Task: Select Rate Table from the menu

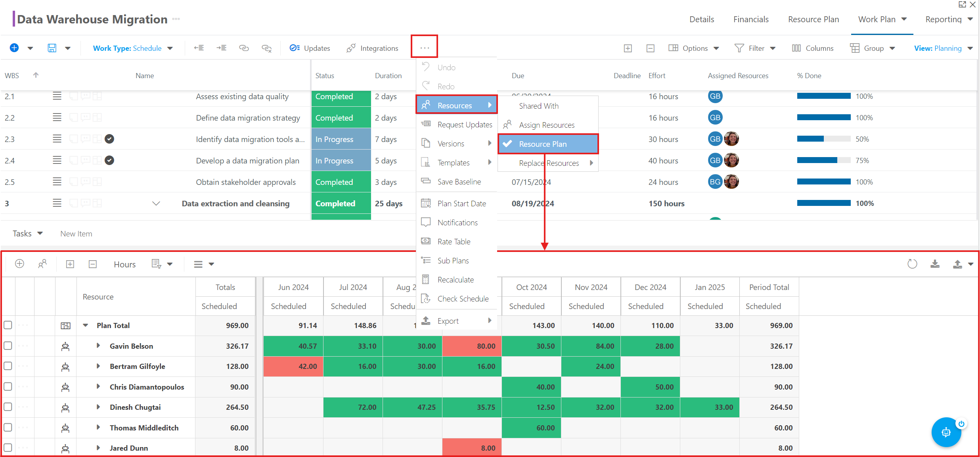Action: click(454, 242)
